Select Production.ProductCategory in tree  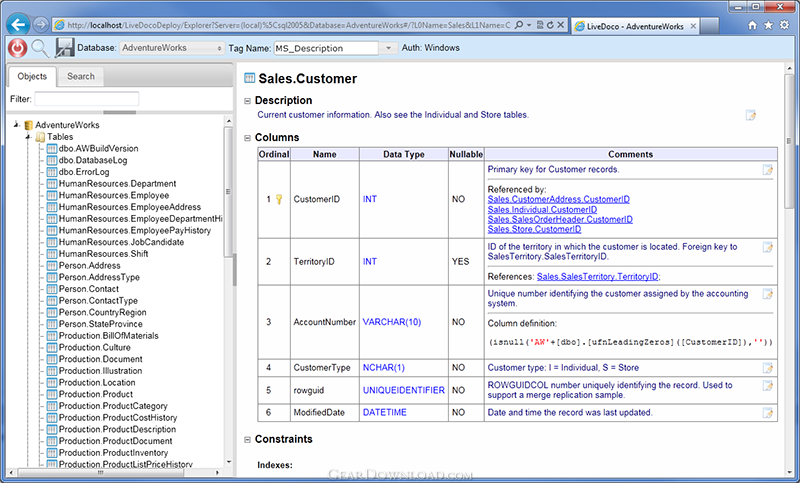113,406
